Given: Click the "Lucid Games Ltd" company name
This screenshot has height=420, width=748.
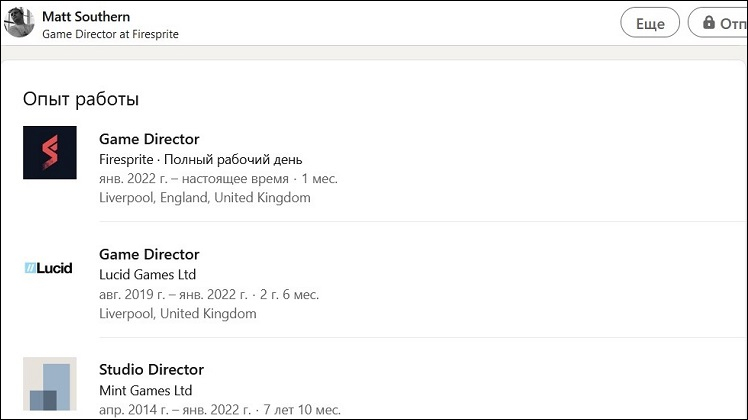Looking at the screenshot, I should (147, 274).
